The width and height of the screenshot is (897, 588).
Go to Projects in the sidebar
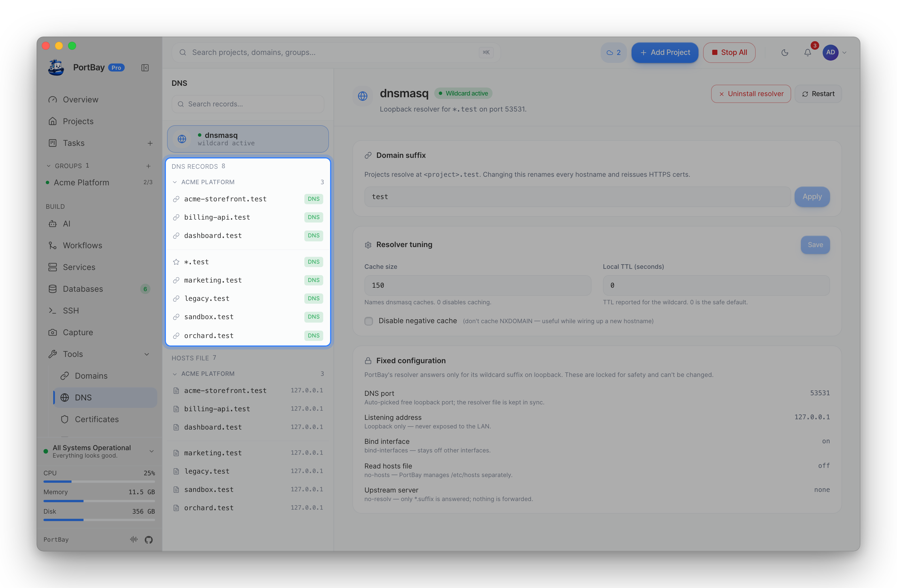click(100, 121)
